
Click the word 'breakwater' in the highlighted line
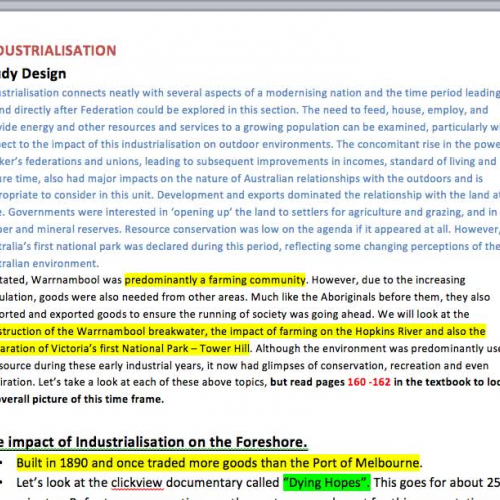pyautogui.click(x=178, y=331)
